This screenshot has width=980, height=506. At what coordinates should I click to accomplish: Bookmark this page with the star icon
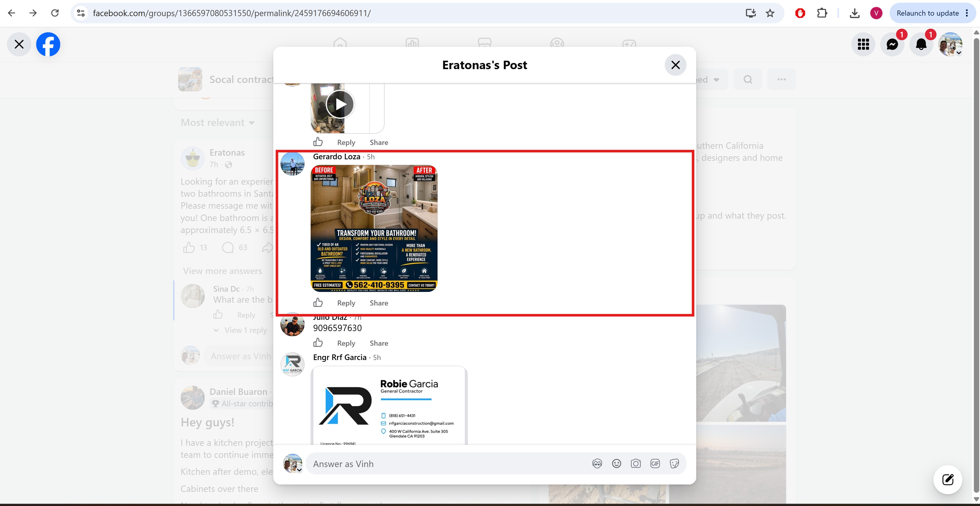coord(770,13)
